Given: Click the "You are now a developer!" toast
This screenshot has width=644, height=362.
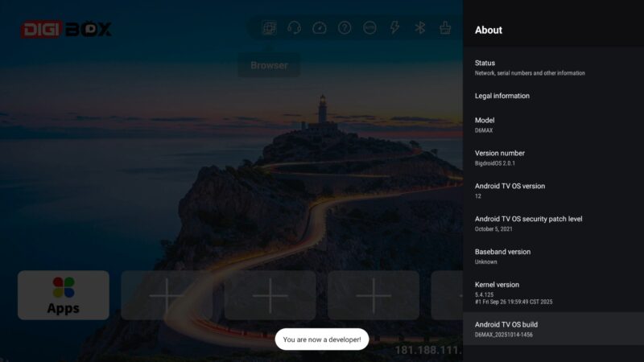Looking at the screenshot, I should tap(322, 339).
